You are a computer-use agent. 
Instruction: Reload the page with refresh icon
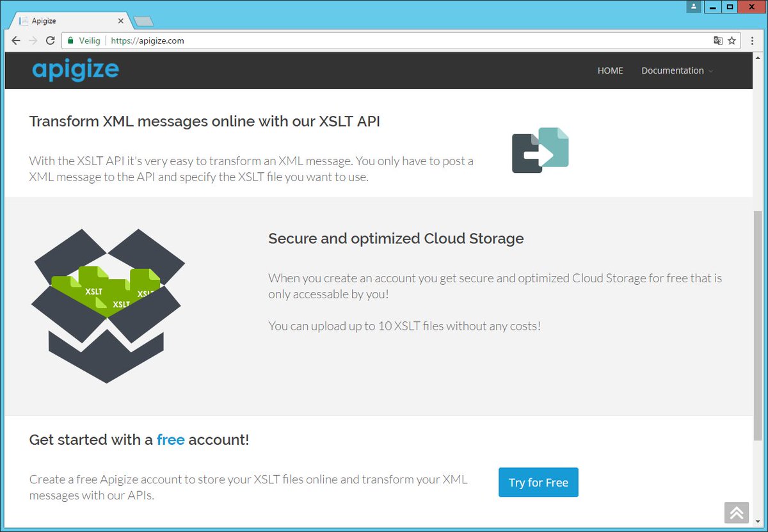pos(51,40)
